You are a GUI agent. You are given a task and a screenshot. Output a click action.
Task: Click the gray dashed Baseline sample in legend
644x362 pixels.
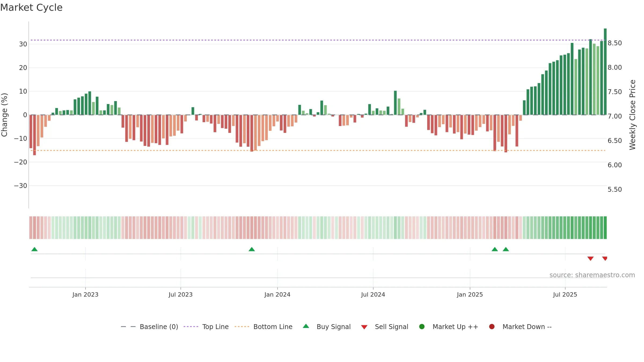point(128,327)
